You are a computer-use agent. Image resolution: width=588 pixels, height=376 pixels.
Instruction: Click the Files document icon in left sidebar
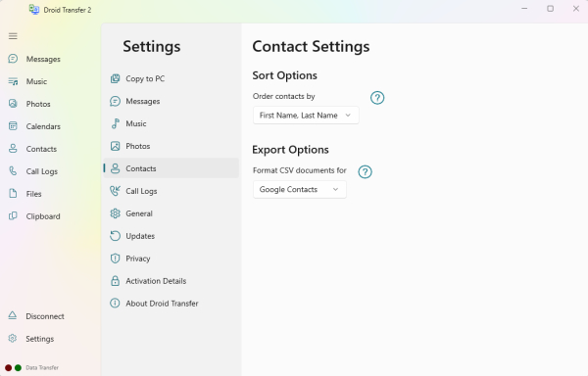click(x=13, y=194)
